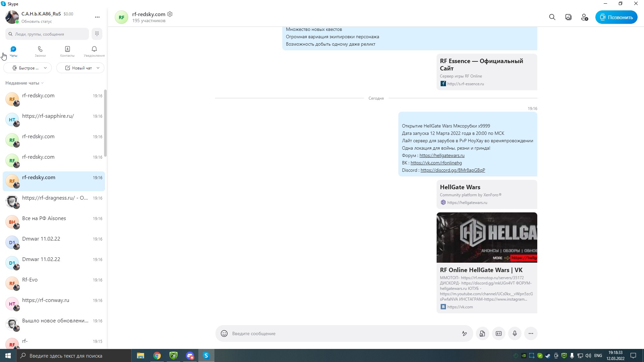The image size is (644, 362).
Task: Open the volume control in system tray
Action: click(x=588, y=356)
